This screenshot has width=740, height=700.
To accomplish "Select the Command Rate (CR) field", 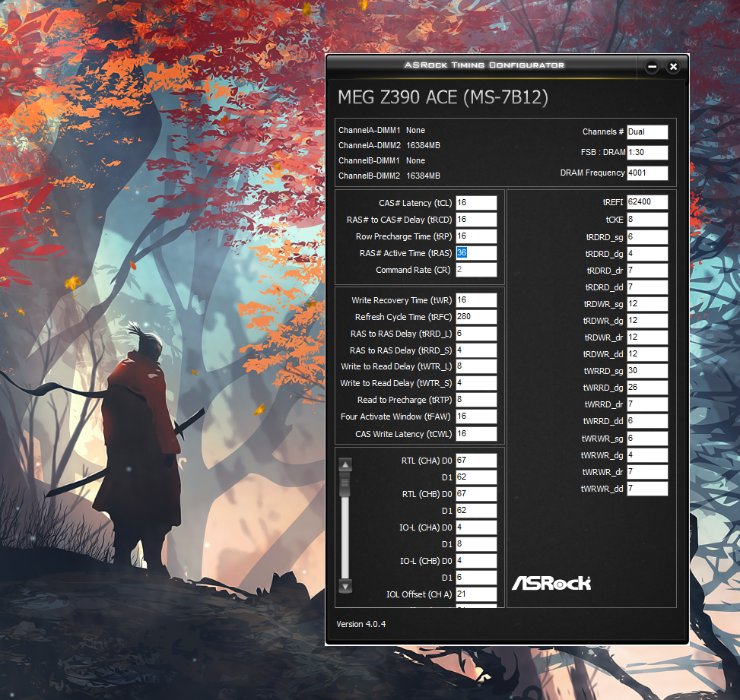I will pyautogui.click(x=476, y=270).
